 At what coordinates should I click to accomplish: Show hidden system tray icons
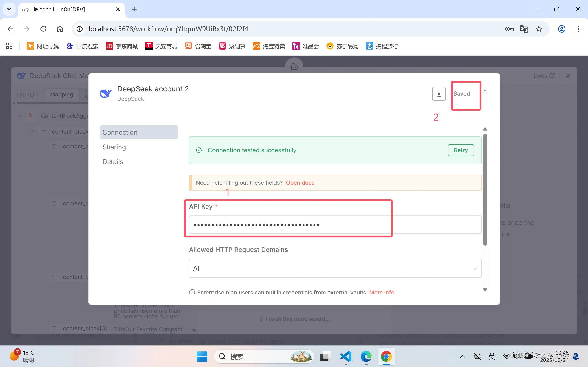point(462,356)
